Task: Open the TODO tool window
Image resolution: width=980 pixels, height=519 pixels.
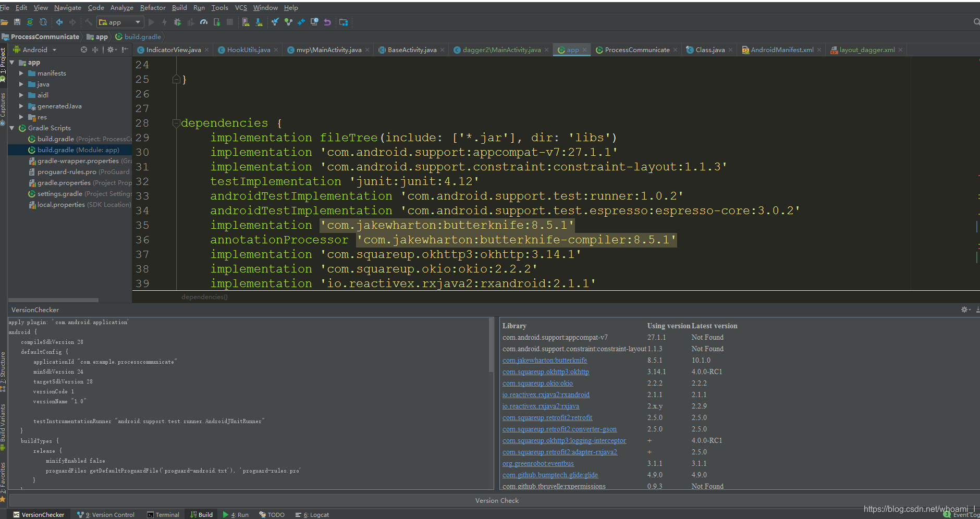Action: pos(272,514)
